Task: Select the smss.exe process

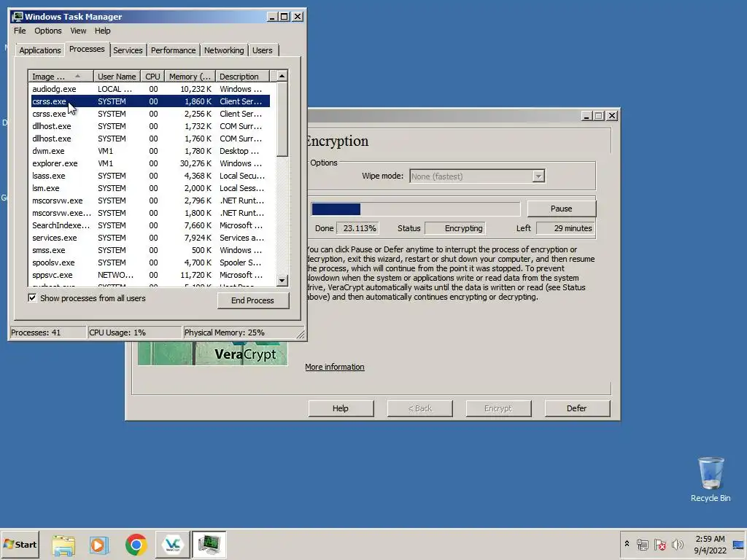Action: [149, 250]
